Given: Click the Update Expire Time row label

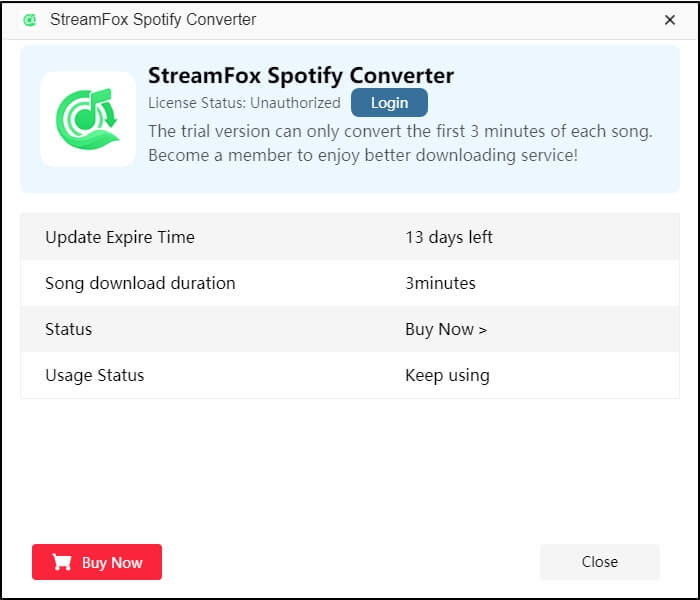Looking at the screenshot, I should point(120,237).
